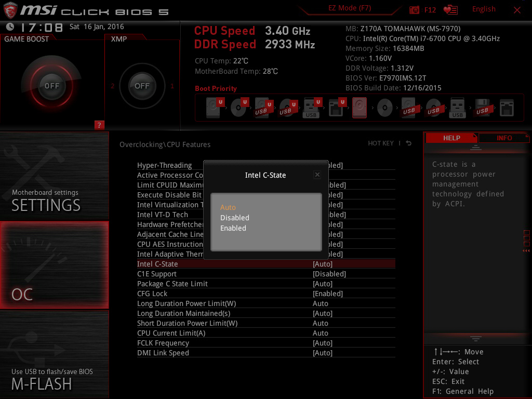This screenshot has width=532, height=399.
Task: Choose Enabled in the Intel C-State popup
Action: pos(233,229)
